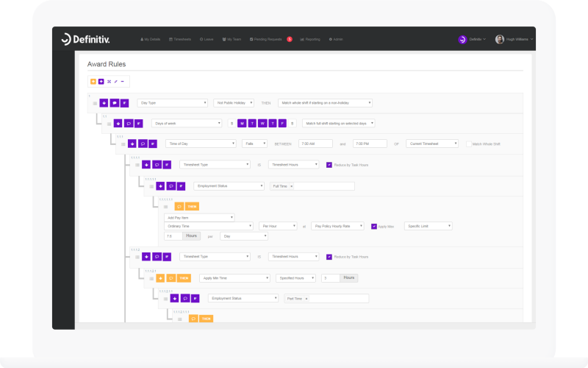The width and height of the screenshot is (588, 368).
Task: Remove the Full Time tag
Action: [x=292, y=186]
